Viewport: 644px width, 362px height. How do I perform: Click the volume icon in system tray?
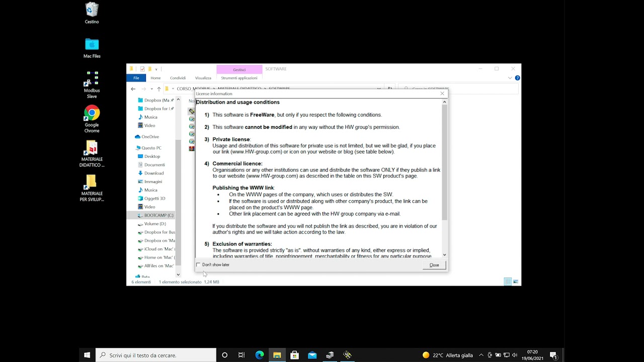pos(514,355)
